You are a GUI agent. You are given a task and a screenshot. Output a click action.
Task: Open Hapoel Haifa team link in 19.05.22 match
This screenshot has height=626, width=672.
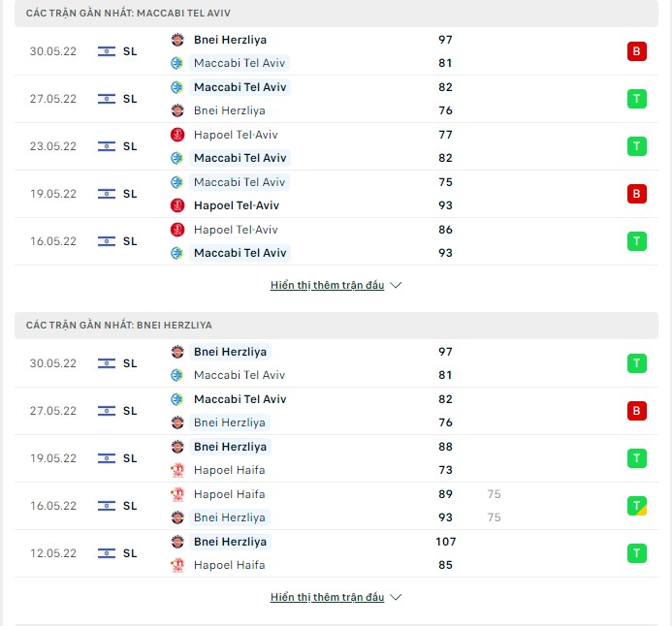click(x=229, y=470)
